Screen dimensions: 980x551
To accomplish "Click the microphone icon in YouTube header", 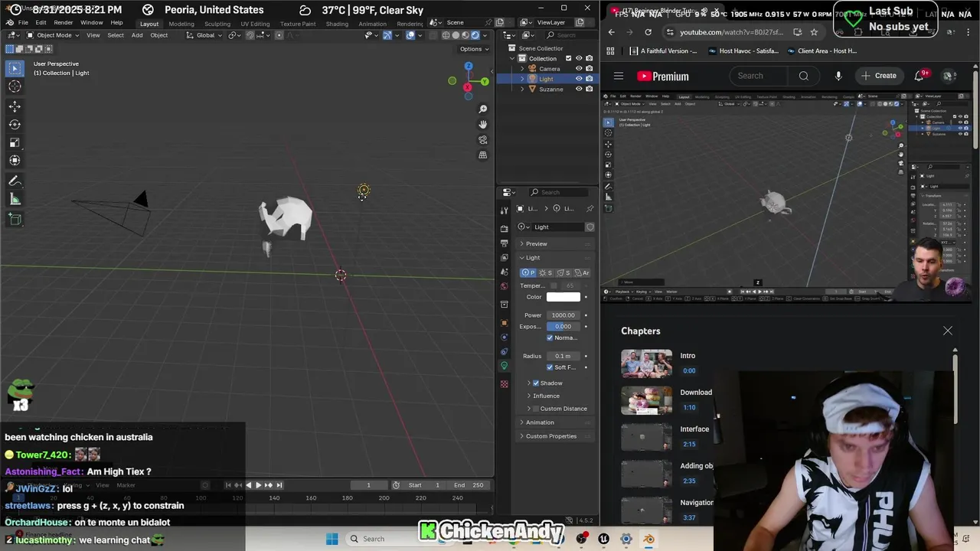I will 838,76.
